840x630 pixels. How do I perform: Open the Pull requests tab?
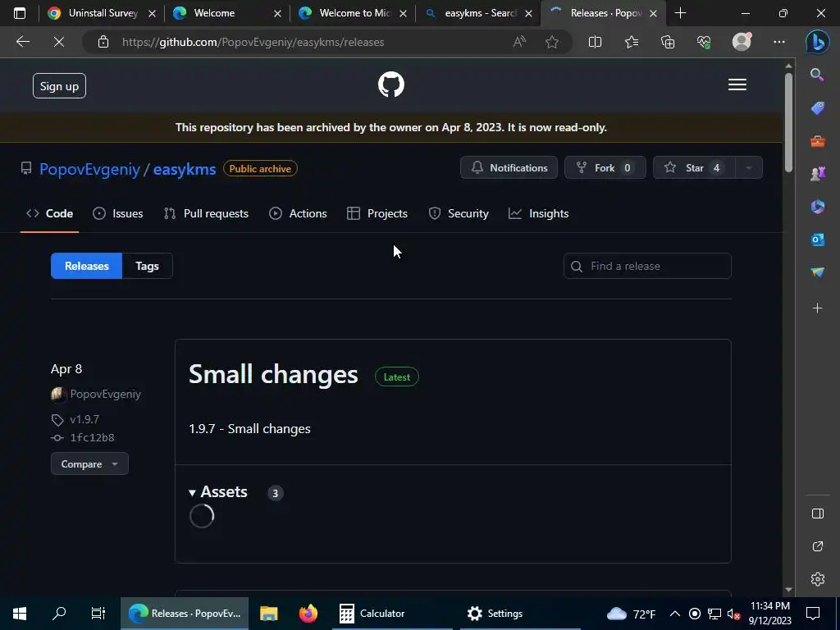(x=206, y=213)
